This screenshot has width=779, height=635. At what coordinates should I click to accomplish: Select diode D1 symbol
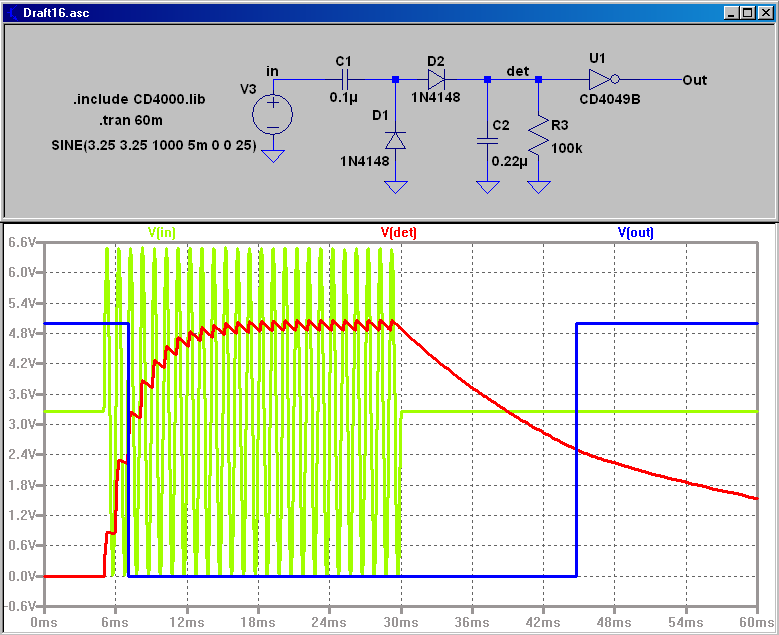(395, 141)
